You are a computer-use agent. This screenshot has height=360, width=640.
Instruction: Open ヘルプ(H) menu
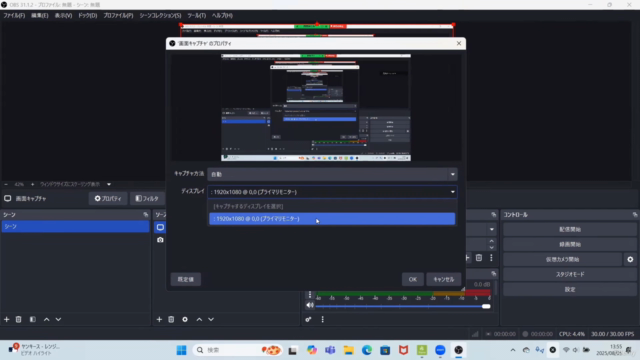(x=222, y=16)
